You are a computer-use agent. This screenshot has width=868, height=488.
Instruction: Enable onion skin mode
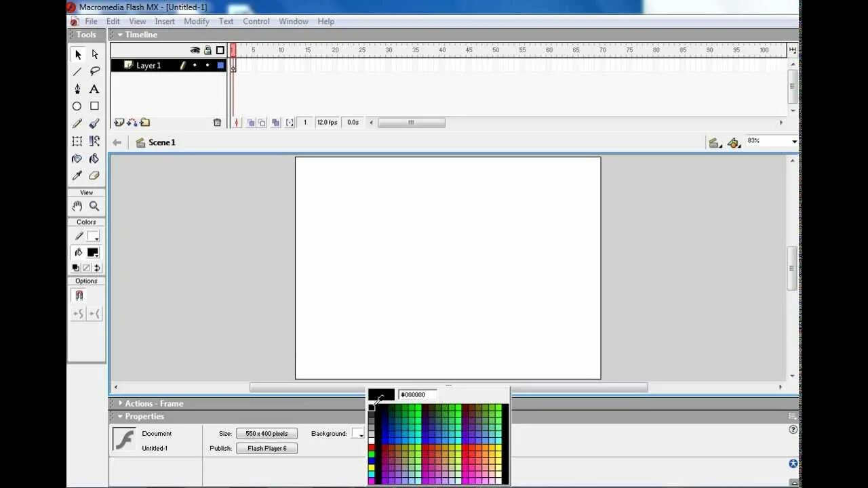[x=251, y=122]
